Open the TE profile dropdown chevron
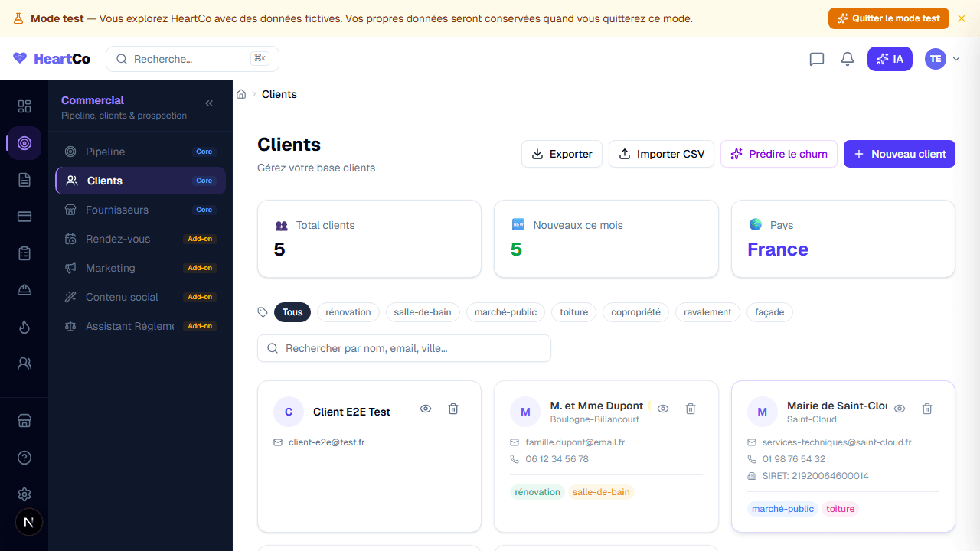This screenshot has width=980, height=551. (x=955, y=58)
